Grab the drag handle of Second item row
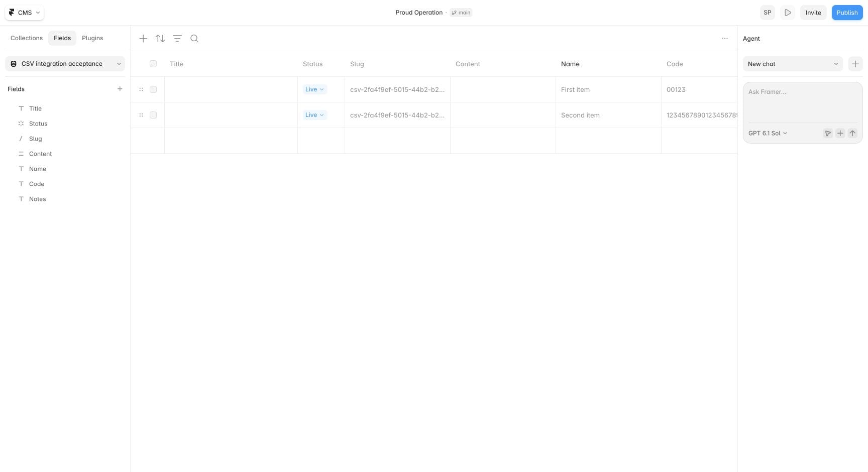The image size is (868, 472). (x=141, y=115)
